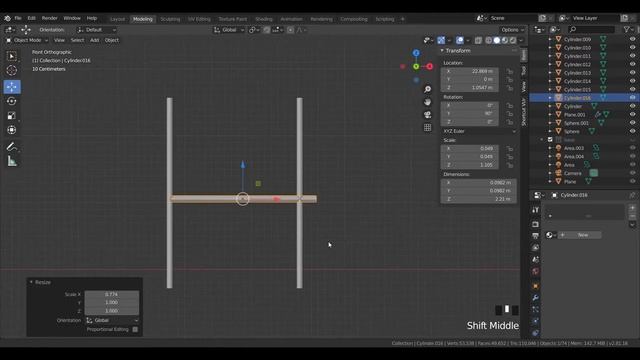Select the Cursor tool
The height and width of the screenshot is (360, 640).
12,70
